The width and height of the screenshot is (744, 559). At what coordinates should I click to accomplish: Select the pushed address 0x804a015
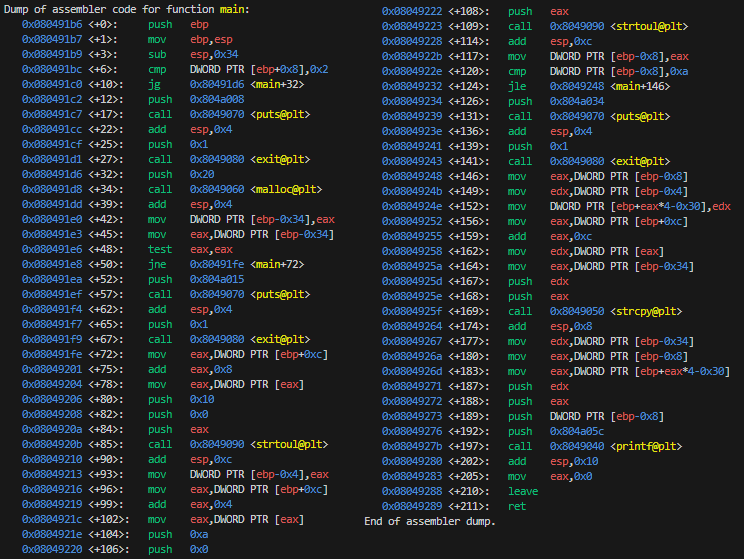218,279
